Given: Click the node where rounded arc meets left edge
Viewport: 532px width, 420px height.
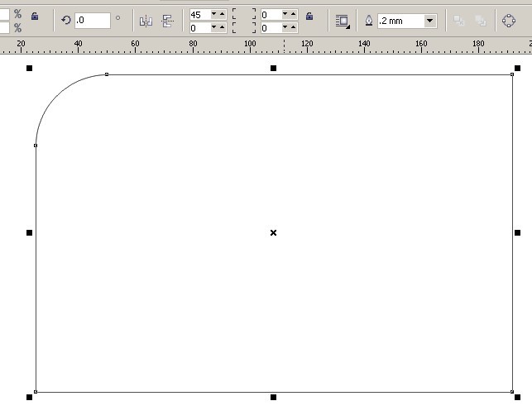Looking at the screenshot, I should (36, 146).
